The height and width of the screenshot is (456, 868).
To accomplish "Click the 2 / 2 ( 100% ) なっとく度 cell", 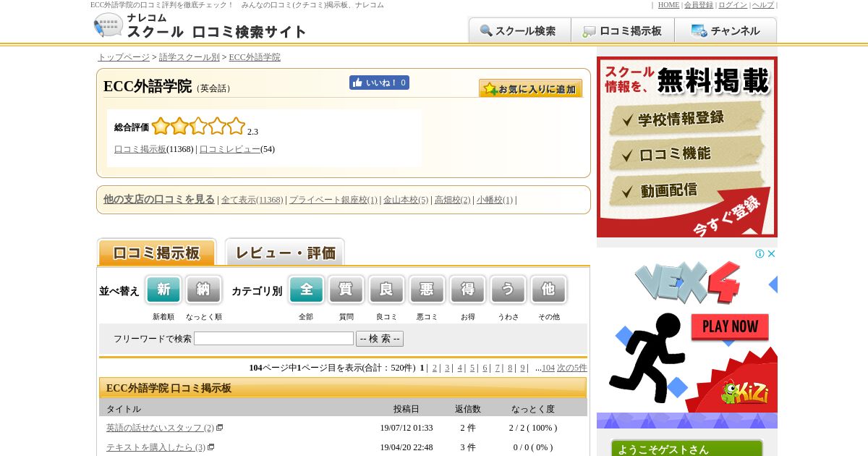I will point(533,428).
